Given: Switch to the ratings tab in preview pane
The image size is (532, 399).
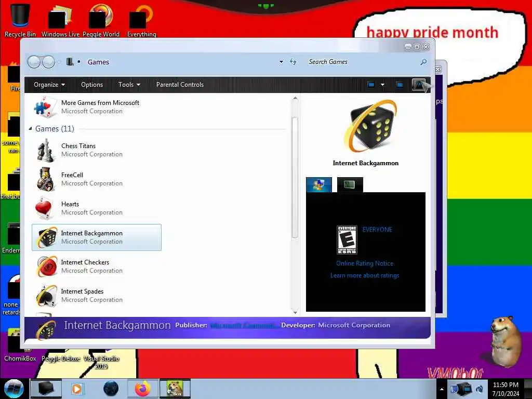Looking at the screenshot, I should (319, 184).
